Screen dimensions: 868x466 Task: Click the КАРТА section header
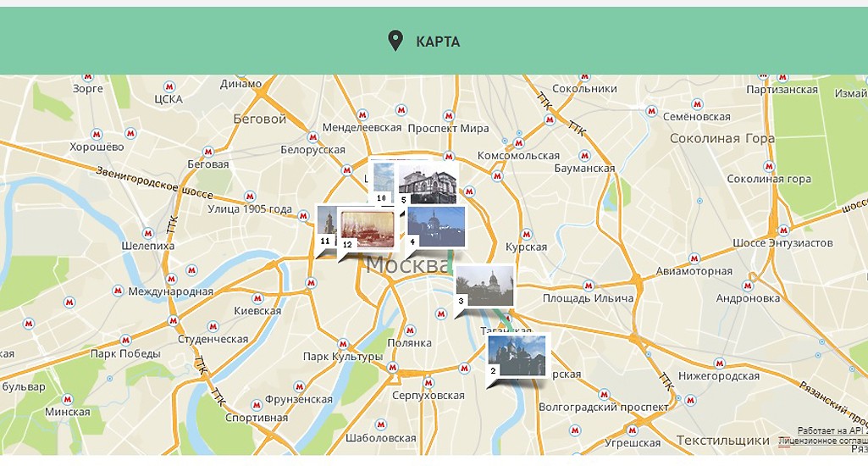click(x=438, y=42)
